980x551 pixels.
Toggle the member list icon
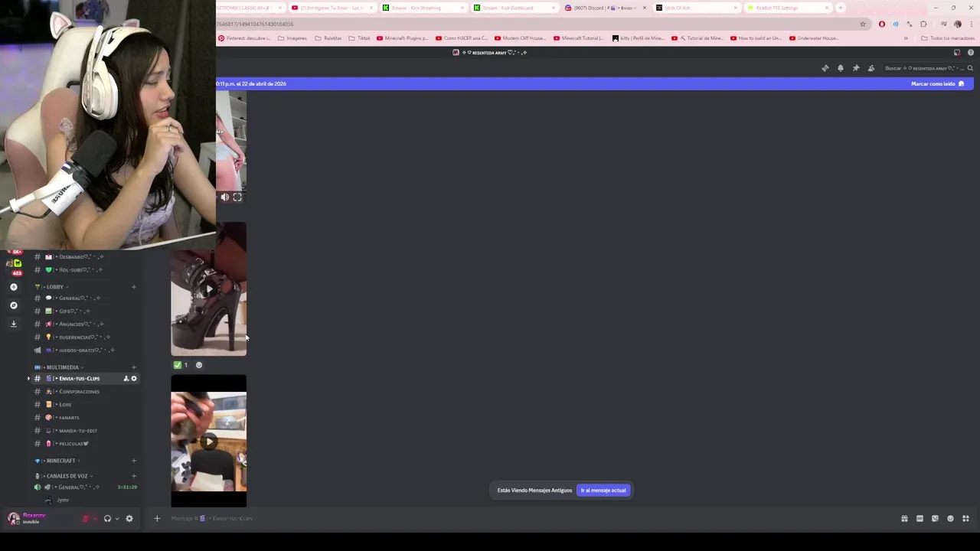[x=871, y=68]
